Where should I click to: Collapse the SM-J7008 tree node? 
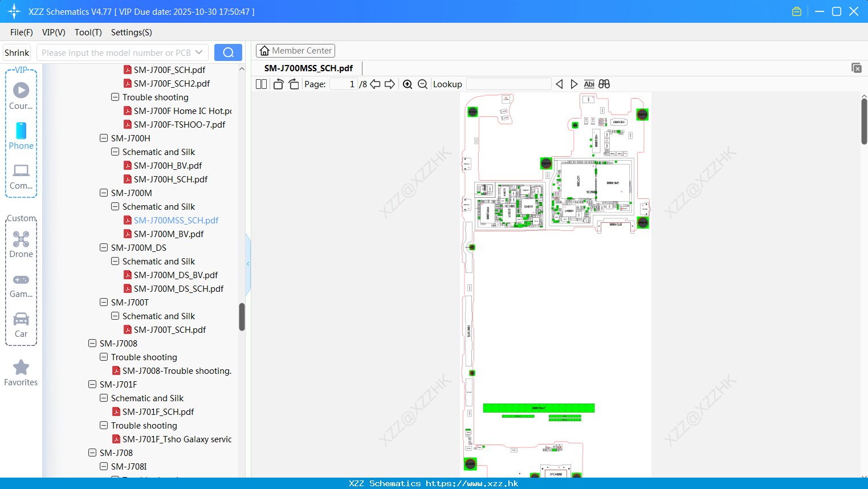[x=92, y=343]
